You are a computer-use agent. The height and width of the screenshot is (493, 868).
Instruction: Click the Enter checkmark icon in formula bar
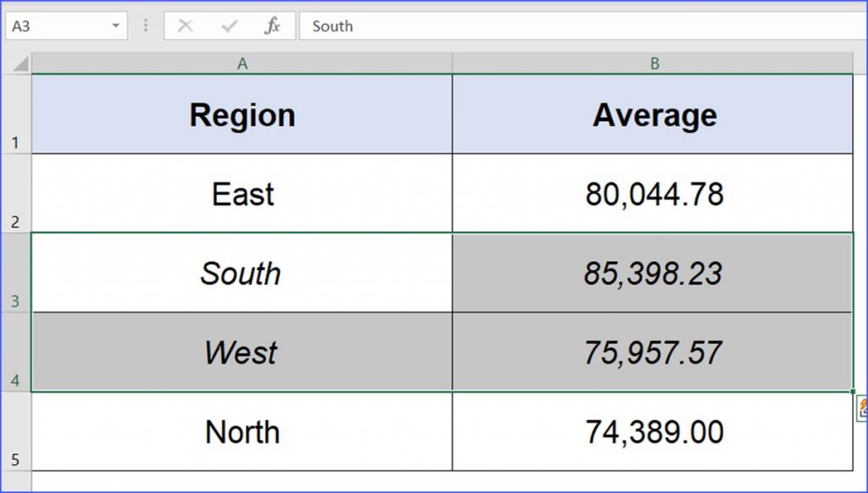[x=229, y=26]
